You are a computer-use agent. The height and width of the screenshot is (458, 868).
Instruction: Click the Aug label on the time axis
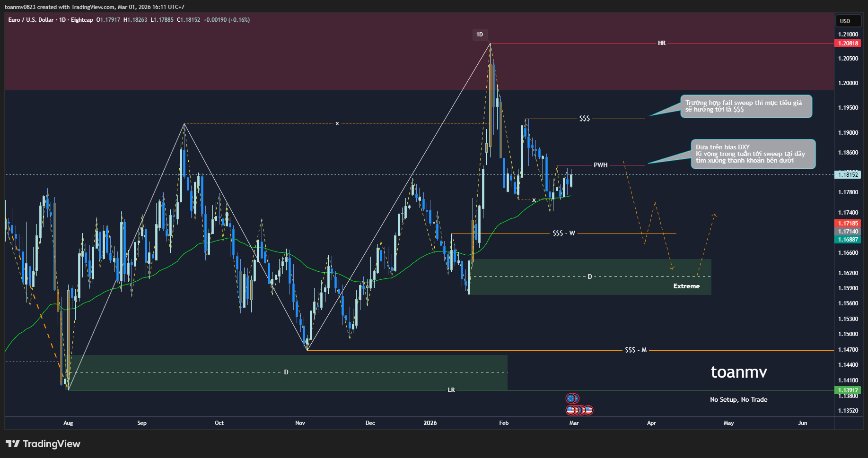click(68, 423)
